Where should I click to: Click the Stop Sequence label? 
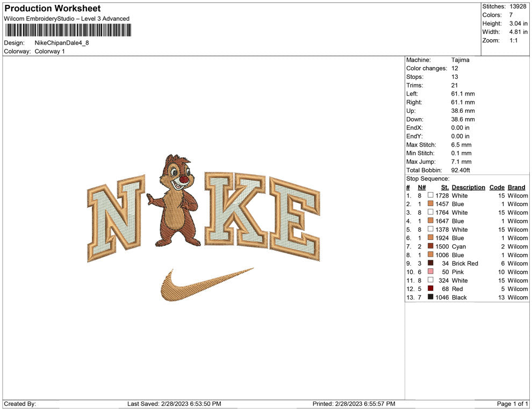coord(428,179)
